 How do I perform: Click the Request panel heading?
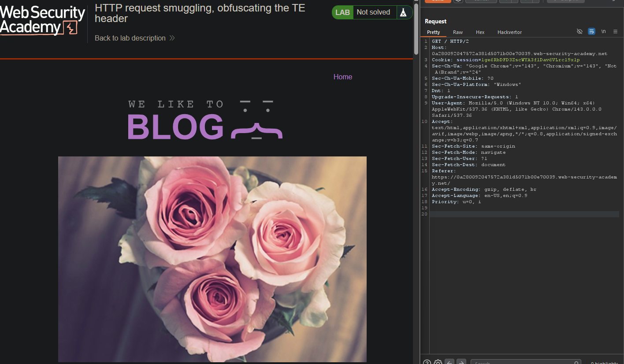(x=435, y=21)
